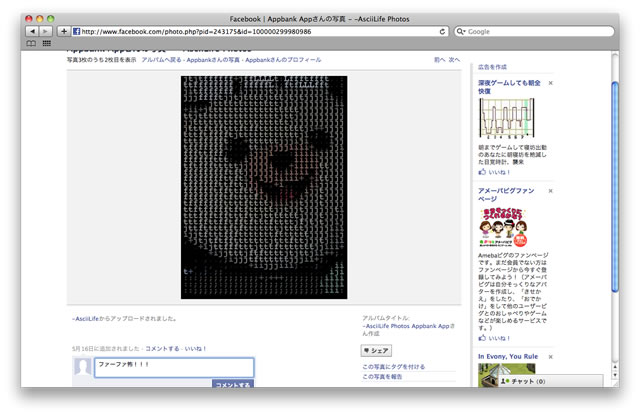
Task: Click the In Evony, You Rule title
Action: pyautogui.click(x=508, y=356)
